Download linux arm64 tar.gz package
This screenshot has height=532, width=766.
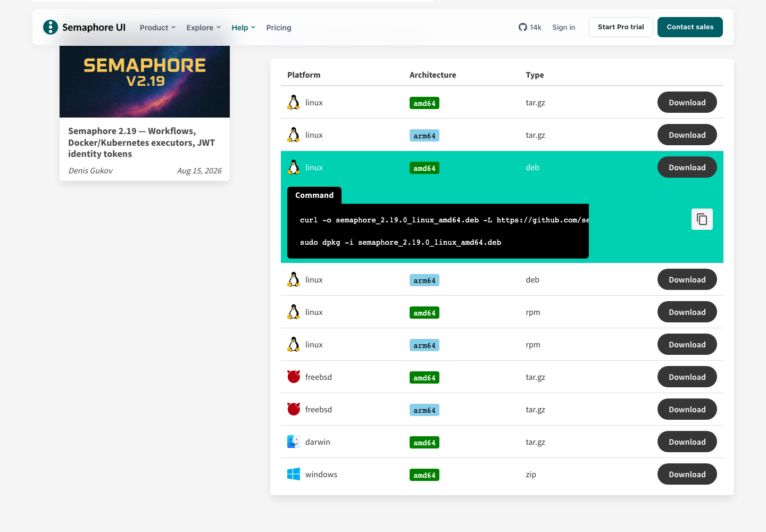pos(687,135)
